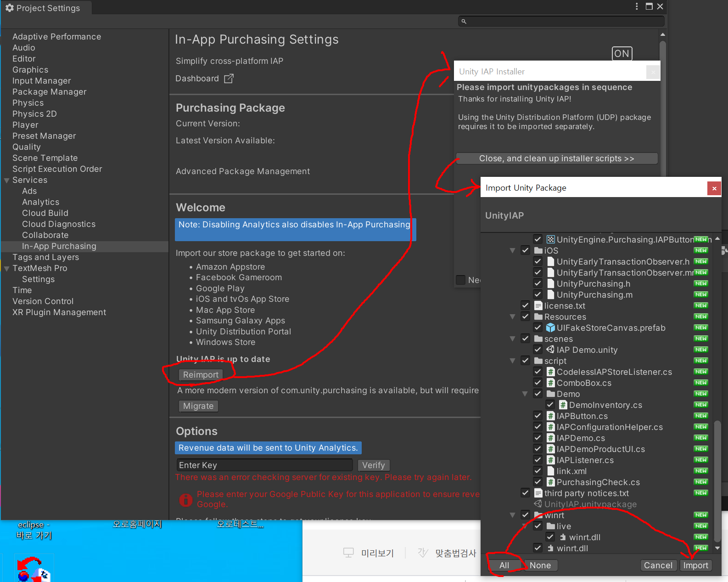Click the UIFakeStoreCanvas prefab cube icon

[x=551, y=328]
